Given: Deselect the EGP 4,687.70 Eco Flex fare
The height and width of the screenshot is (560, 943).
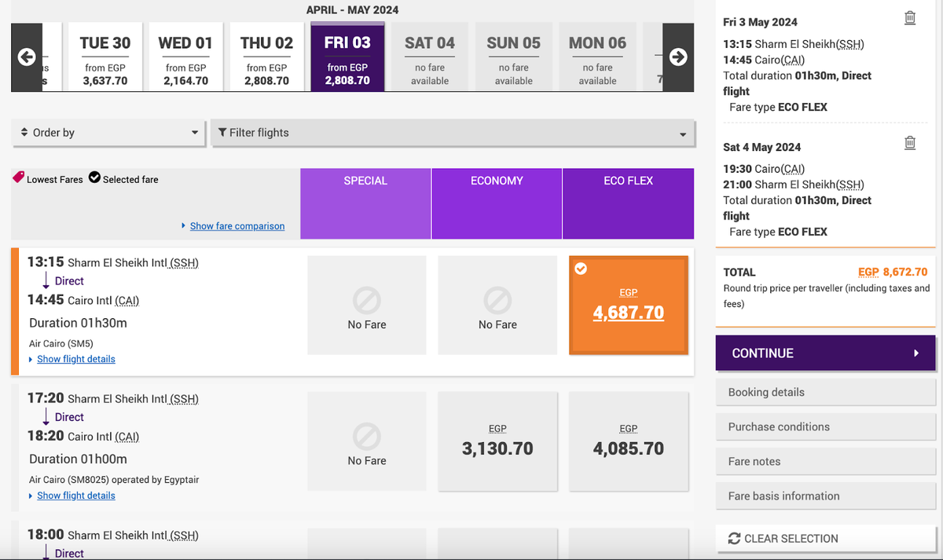Looking at the screenshot, I should coord(629,305).
